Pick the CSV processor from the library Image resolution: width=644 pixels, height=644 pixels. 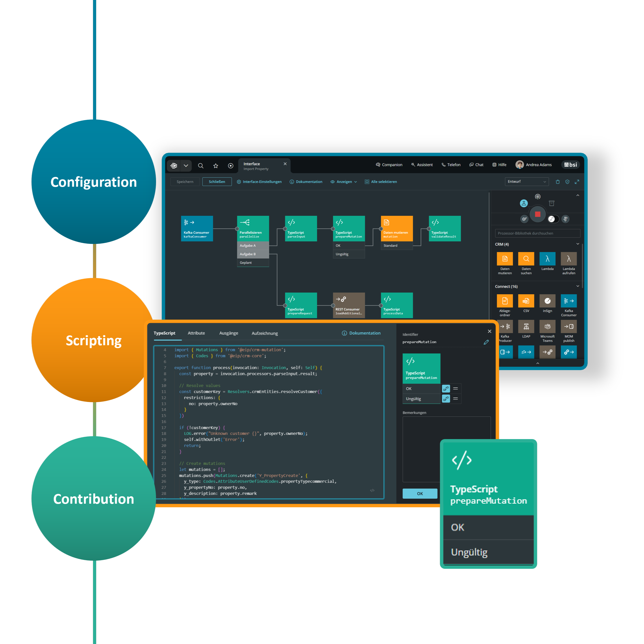tap(526, 301)
